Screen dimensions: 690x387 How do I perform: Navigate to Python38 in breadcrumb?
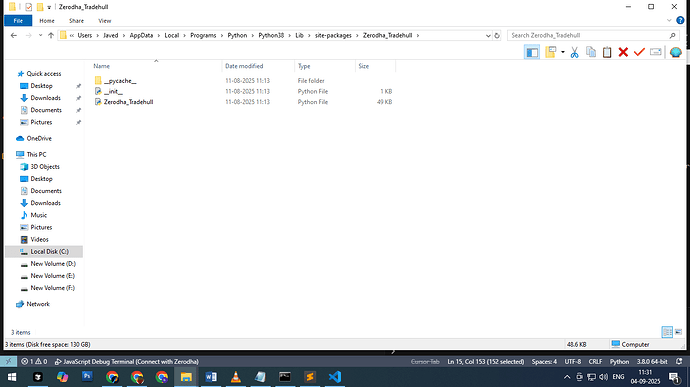[271, 35]
